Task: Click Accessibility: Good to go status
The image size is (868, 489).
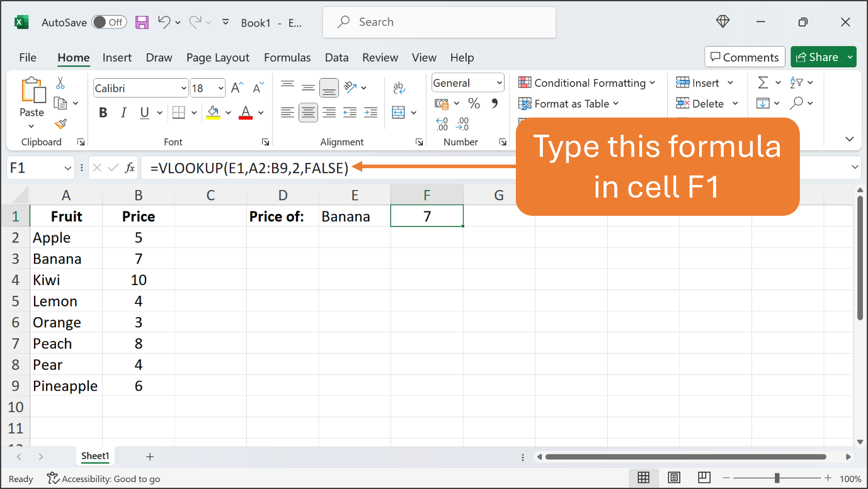Action: (x=104, y=479)
